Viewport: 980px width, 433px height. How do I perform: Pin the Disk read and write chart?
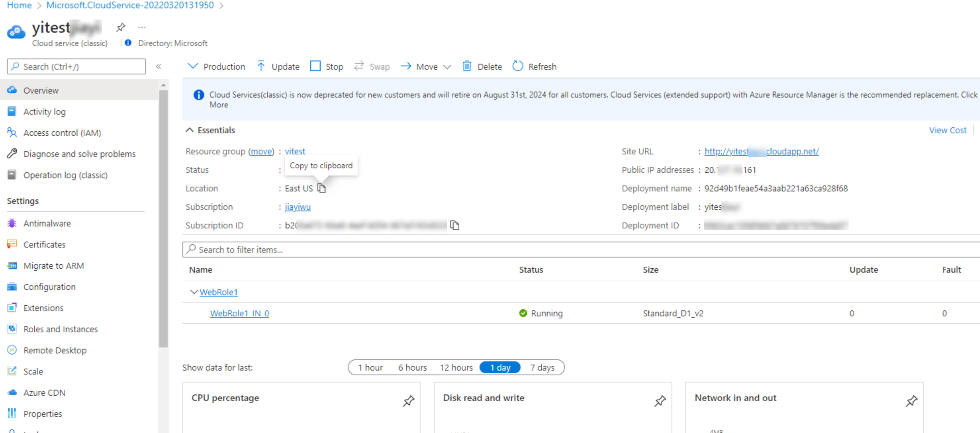[660, 401]
